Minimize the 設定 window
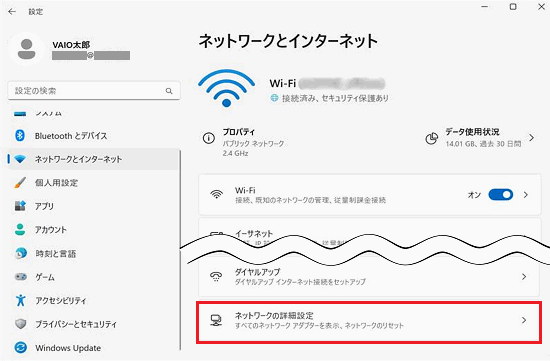Viewport: 550px width, 361px height. click(x=485, y=7)
